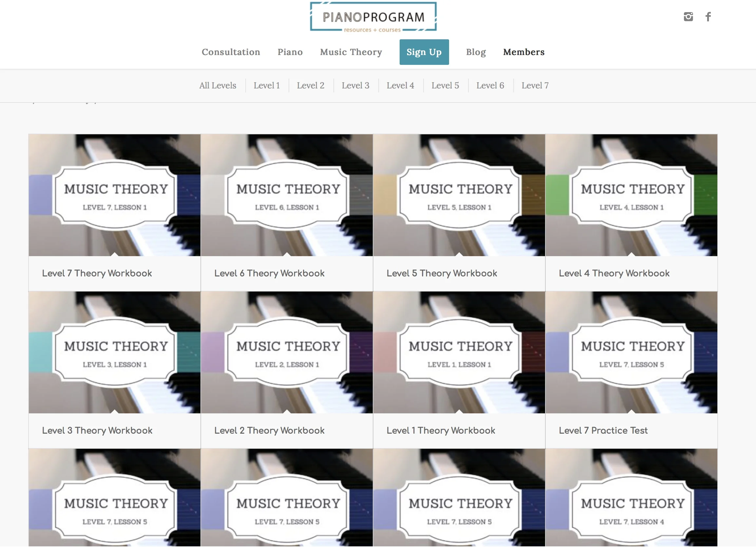Filter by Level 6

coord(490,86)
